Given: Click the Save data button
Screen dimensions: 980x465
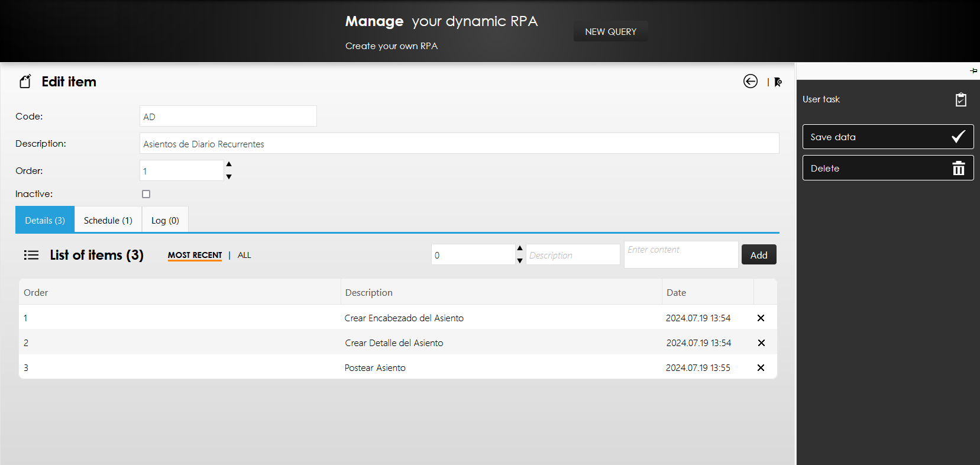Looking at the screenshot, I should point(888,137).
